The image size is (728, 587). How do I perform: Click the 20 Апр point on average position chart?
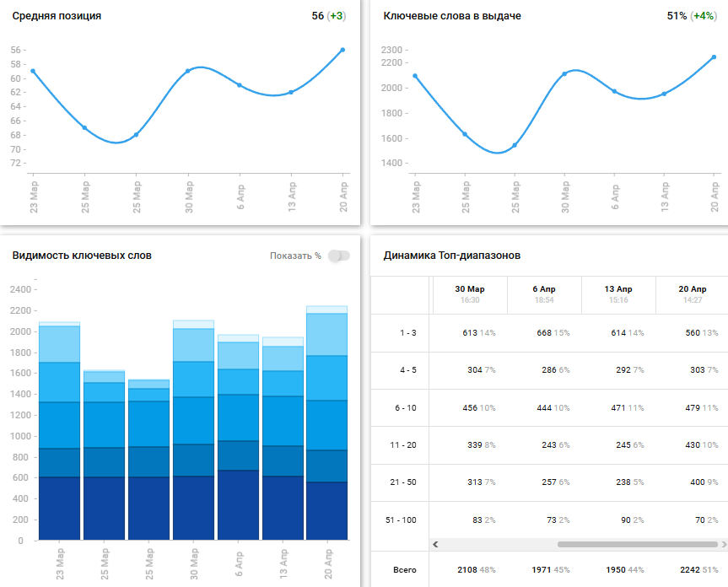342,50
